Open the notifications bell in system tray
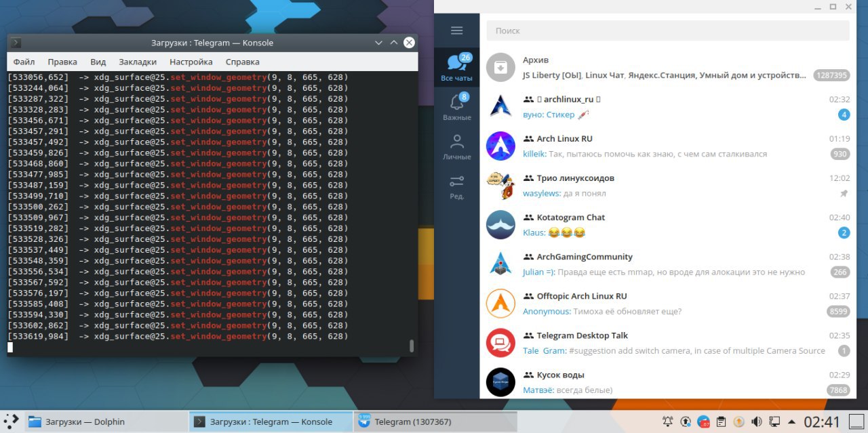This screenshot has width=868, height=433. click(x=668, y=421)
